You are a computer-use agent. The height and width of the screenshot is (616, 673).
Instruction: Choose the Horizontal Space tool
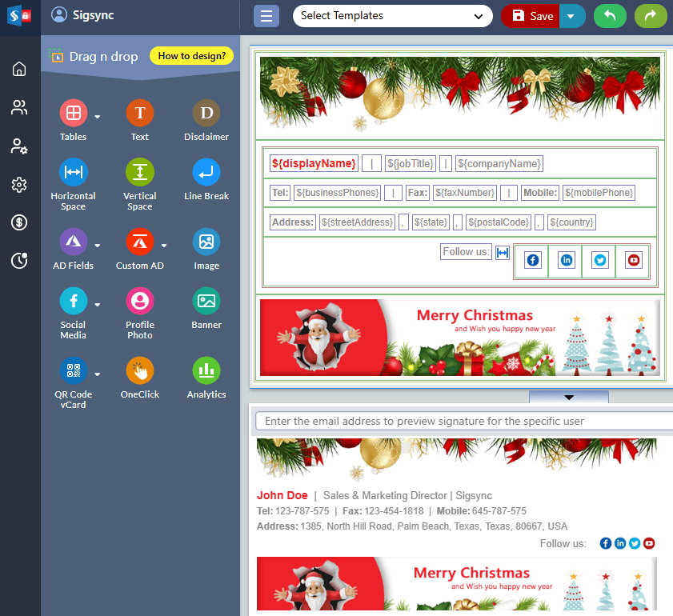pyautogui.click(x=73, y=173)
